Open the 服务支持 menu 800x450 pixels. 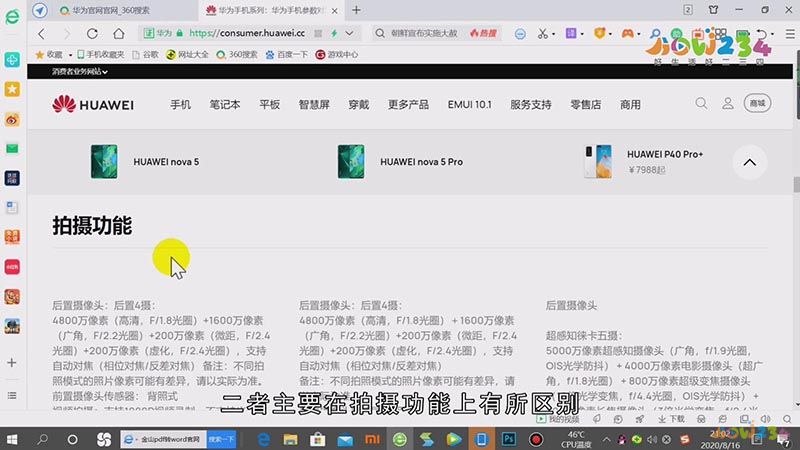[x=531, y=105]
